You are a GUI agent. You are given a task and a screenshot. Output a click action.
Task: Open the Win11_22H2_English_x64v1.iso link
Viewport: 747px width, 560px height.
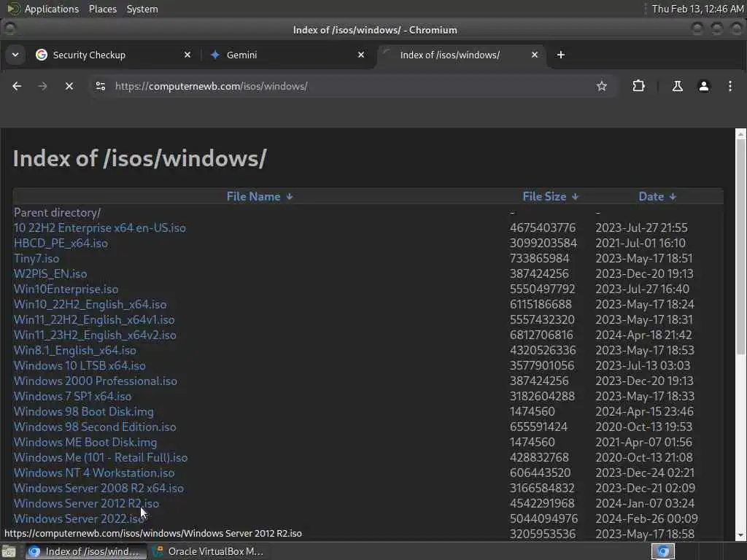(x=94, y=319)
